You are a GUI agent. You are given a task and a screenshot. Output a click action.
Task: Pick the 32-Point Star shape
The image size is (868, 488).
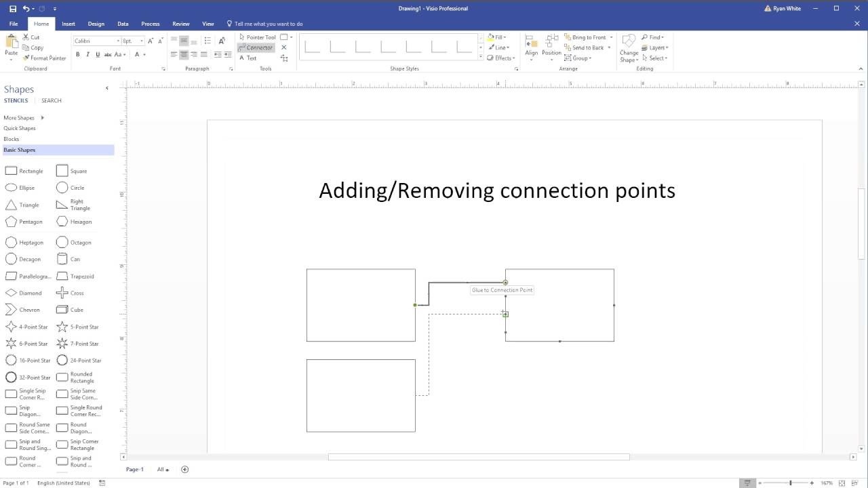pyautogui.click(x=28, y=378)
